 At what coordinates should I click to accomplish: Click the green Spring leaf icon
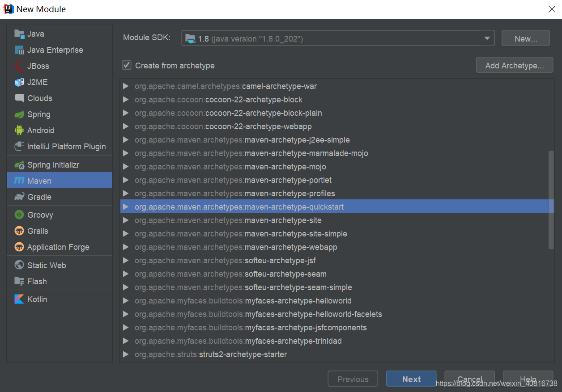19,114
